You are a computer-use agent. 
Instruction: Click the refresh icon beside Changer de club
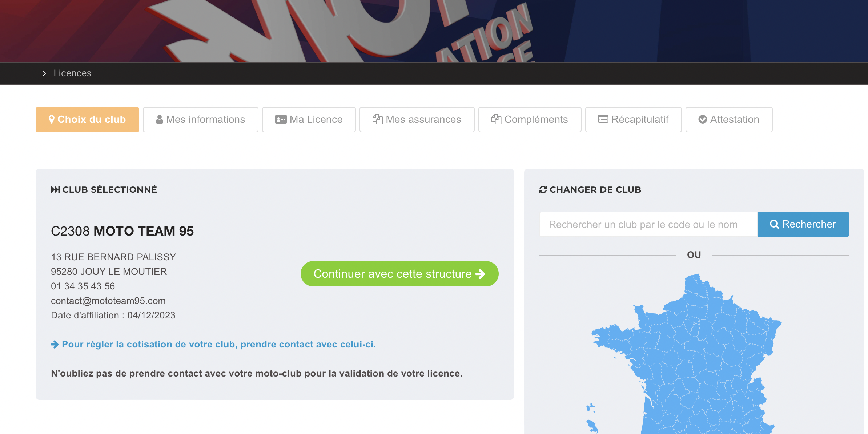543,189
